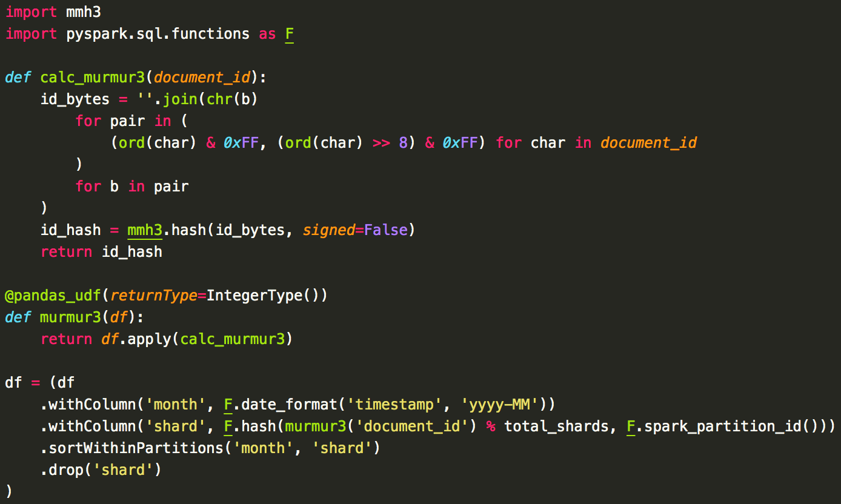Click 'mmh3' on the first import line
841x504 pixels.
pos(84,12)
